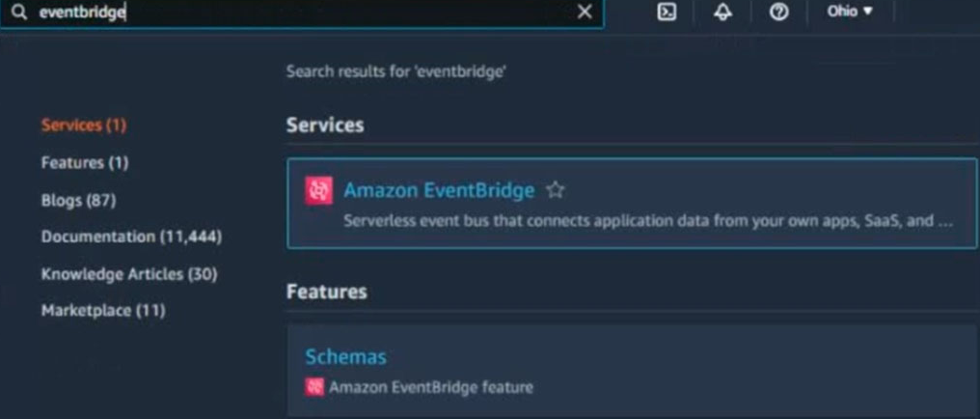Click the search magnifier icon
Screen dimensions: 980x419
coord(20,12)
